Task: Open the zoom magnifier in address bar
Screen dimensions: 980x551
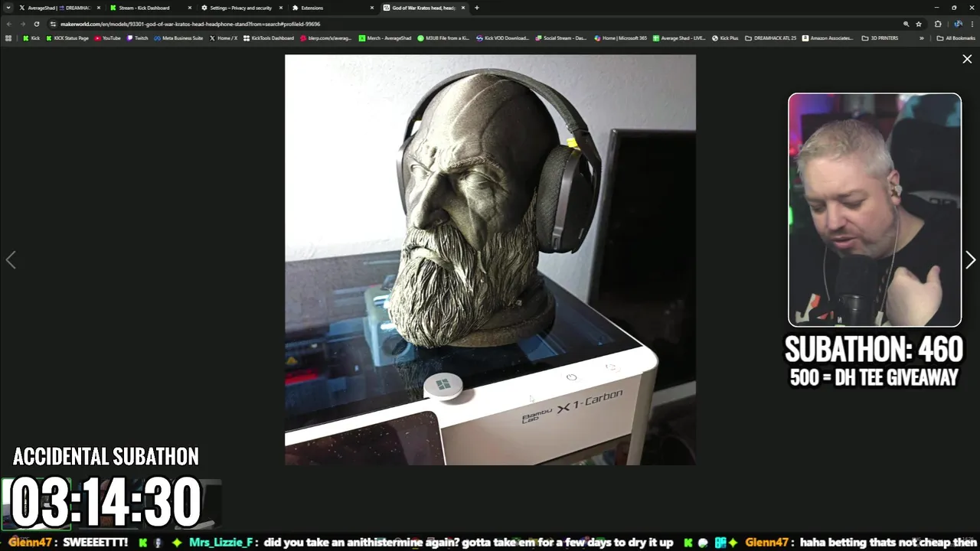Action: click(x=906, y=24)
